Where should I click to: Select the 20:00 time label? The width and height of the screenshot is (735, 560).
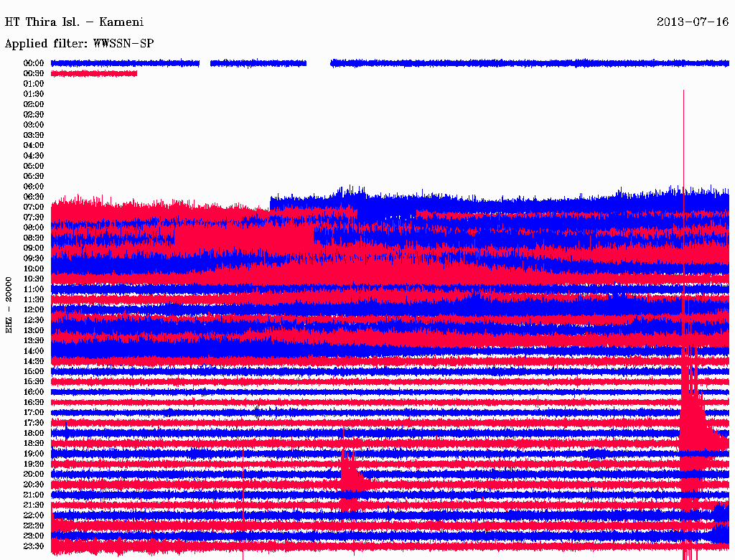click(x=34, y=474)
